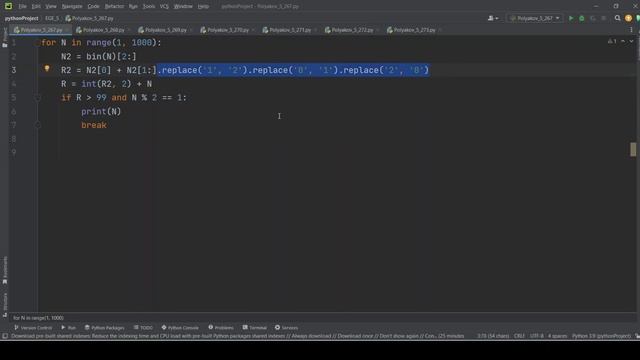Start debugging with the green bug icon

click(582, 18)
